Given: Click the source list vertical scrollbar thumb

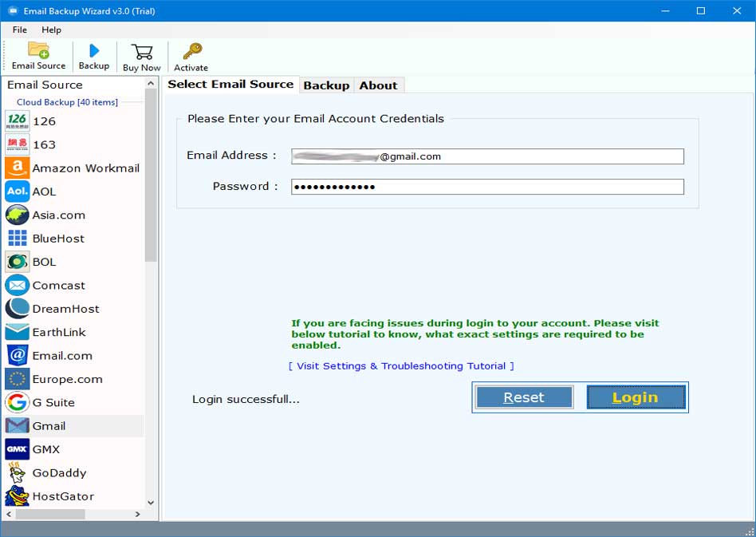Looking at the screenshot, I should point(151,176).
